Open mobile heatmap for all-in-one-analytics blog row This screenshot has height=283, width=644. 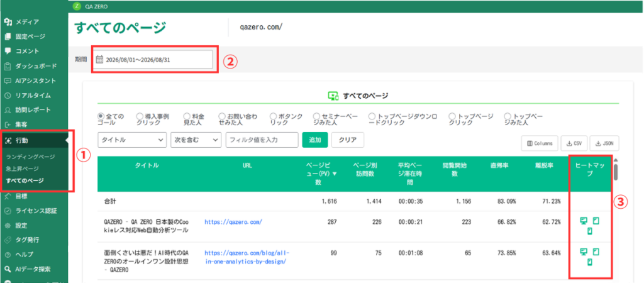[590, 262]
